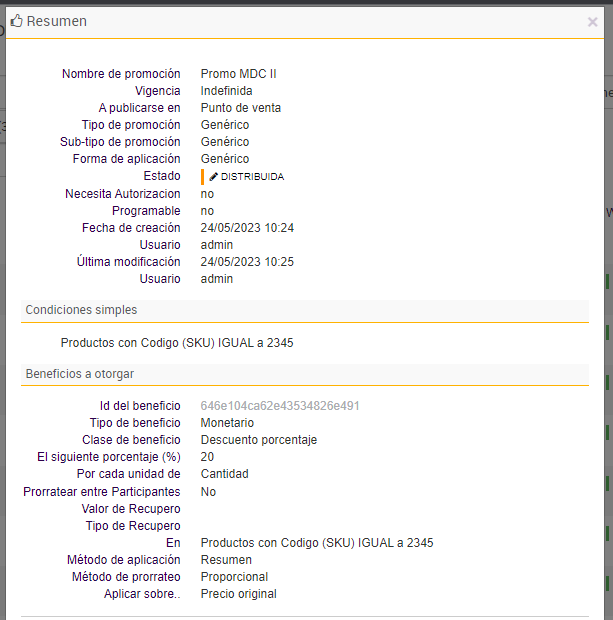Click the DISTRIBUIDA status label
Image resolution: width=613 pixels, height=620 pixels.
(252, 177)
